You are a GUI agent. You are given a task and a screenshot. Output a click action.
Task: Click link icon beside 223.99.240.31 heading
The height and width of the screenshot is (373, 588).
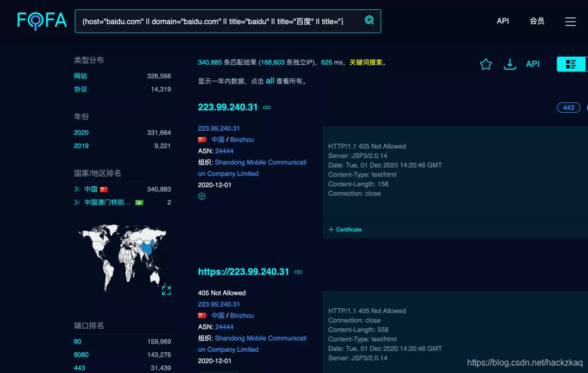pyautogui.click(x=267, y=108)
